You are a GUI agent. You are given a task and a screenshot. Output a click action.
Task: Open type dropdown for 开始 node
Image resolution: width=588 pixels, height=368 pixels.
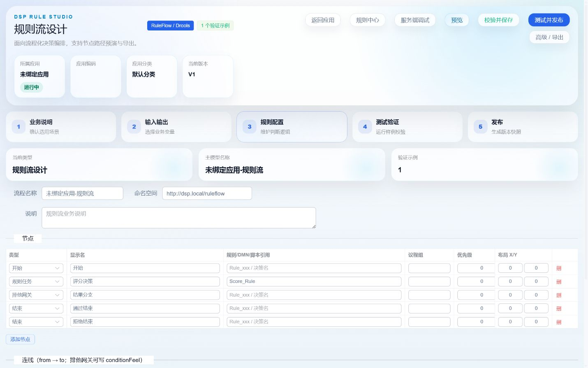point(36,268)
